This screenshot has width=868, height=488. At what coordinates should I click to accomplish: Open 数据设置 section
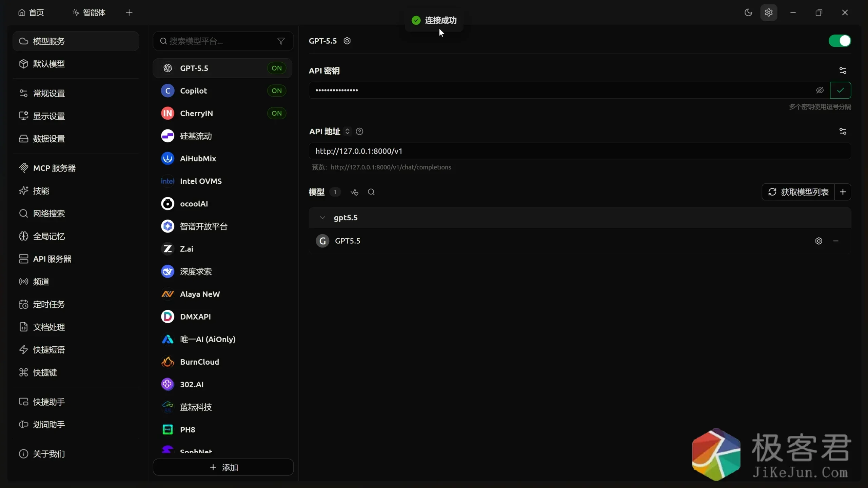pos(76,139)
